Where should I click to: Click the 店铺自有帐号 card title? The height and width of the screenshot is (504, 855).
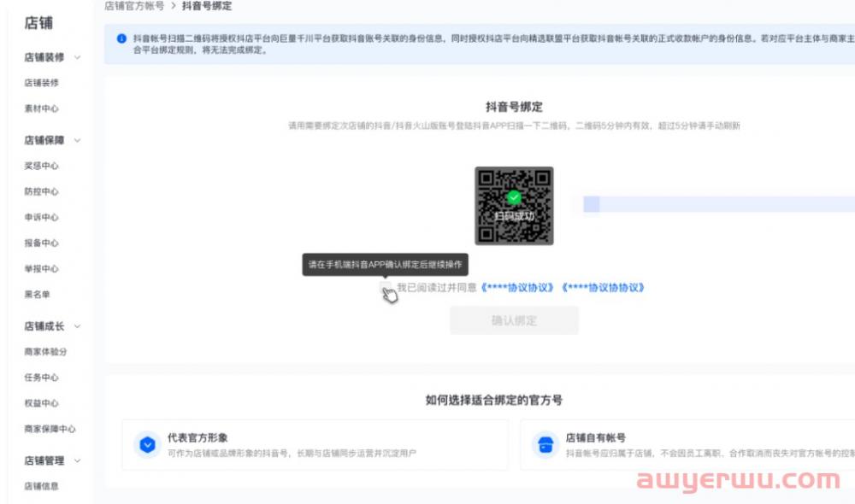tap(595, 437)
